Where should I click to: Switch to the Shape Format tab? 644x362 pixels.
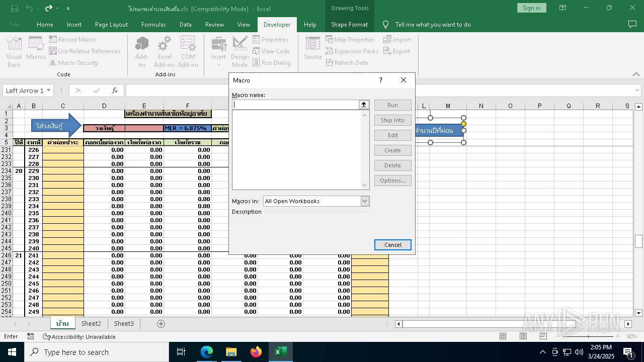(349, 24)
